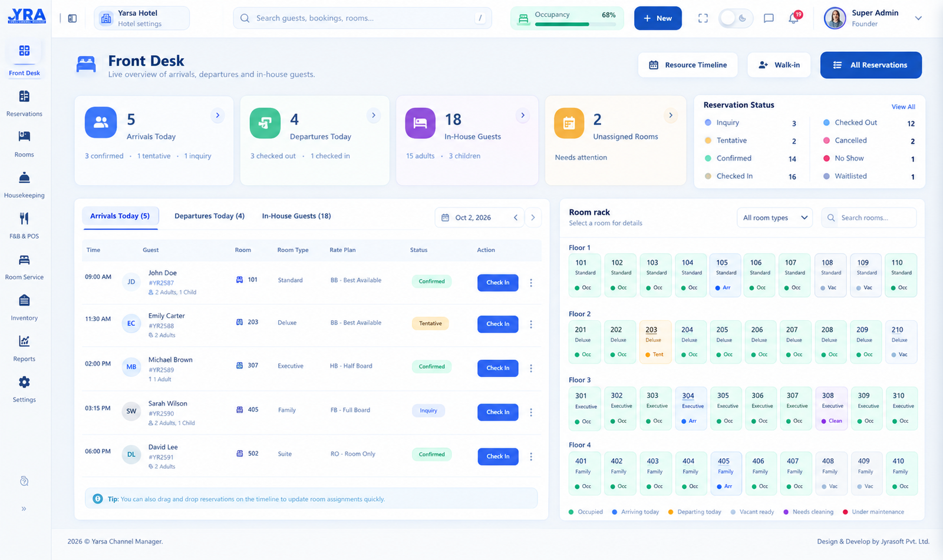Open the Reports section
943x560 pixels.
coord(24,348)
